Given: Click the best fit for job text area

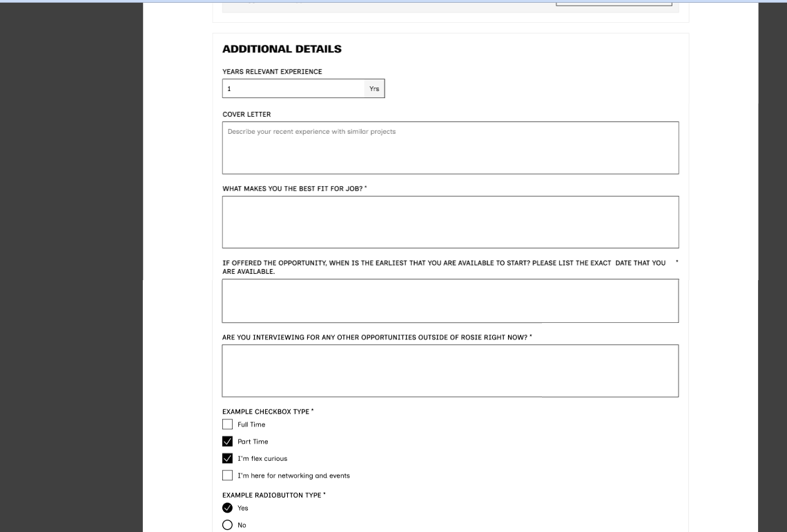Looking at the screenshot, I should tap(451, 221).
